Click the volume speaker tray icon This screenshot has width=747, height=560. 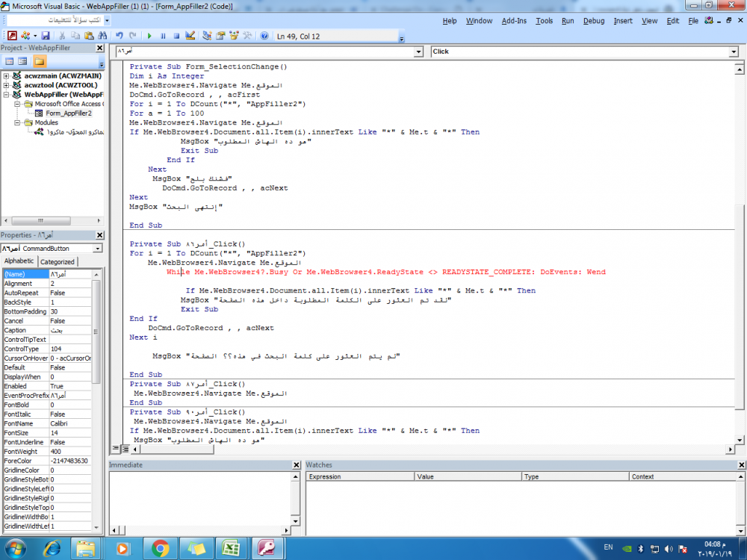point(669,549)
